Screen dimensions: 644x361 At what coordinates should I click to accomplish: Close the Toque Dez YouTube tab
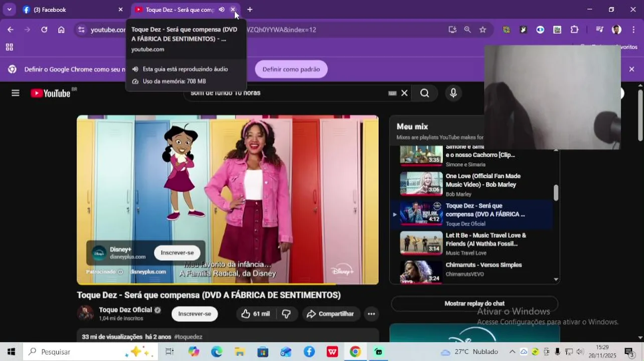click(x=233, y=10)
